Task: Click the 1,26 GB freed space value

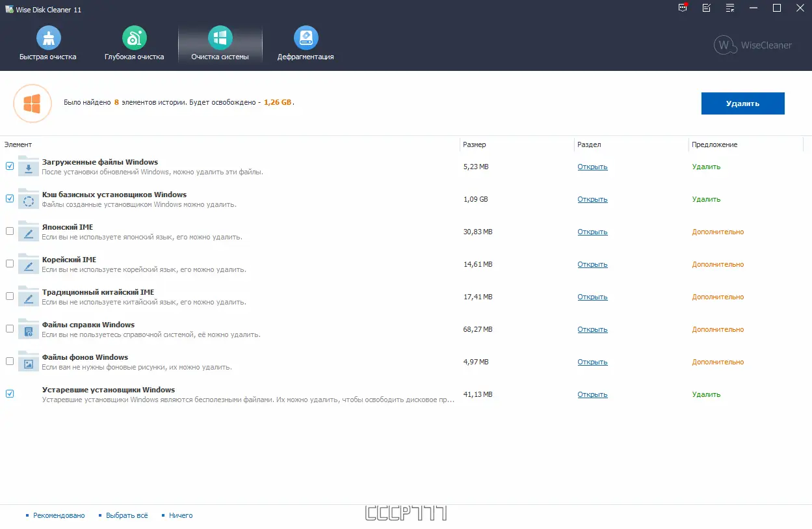Action: point(278,103)
